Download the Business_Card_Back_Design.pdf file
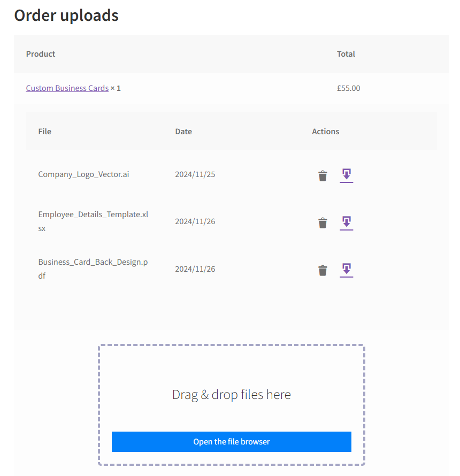 347,270
